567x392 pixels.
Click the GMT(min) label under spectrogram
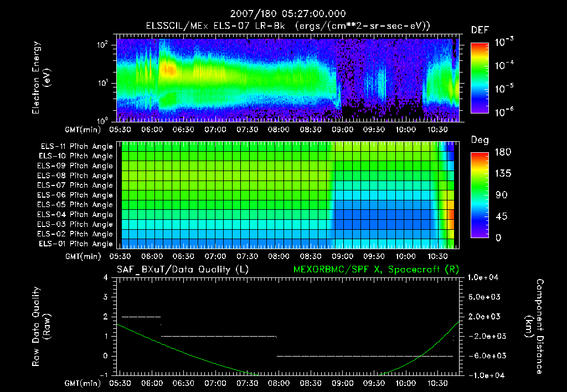(x=83, y=130)
